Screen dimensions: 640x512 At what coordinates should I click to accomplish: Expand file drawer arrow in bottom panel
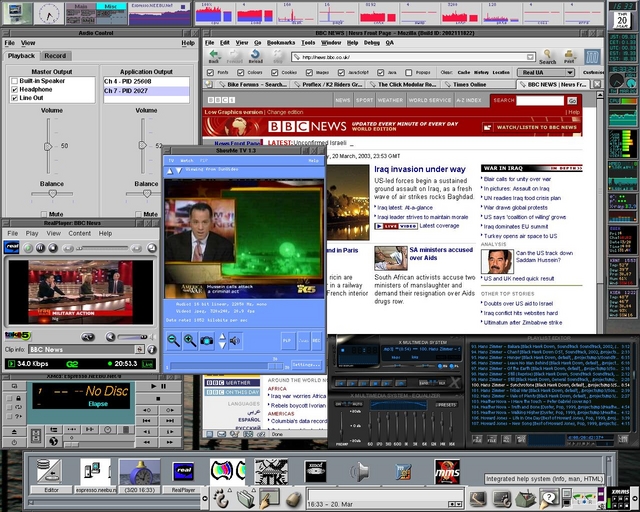click(254, 490)
